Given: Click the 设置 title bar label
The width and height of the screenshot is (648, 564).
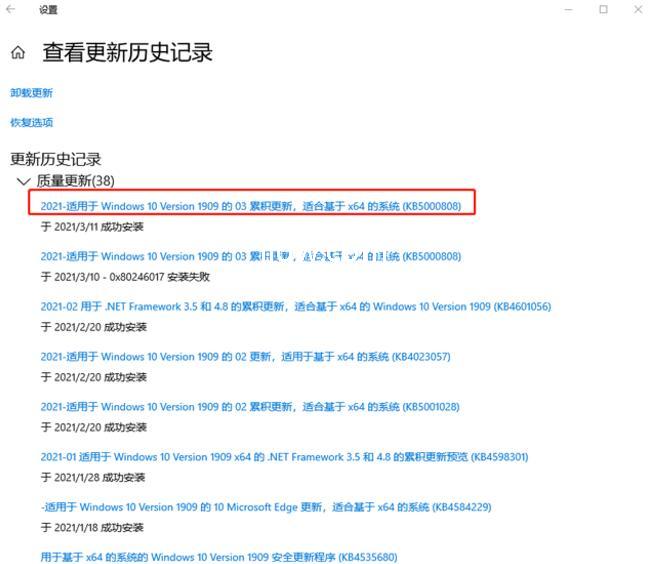Looking at the screenshot, I should tap(48, 9).
